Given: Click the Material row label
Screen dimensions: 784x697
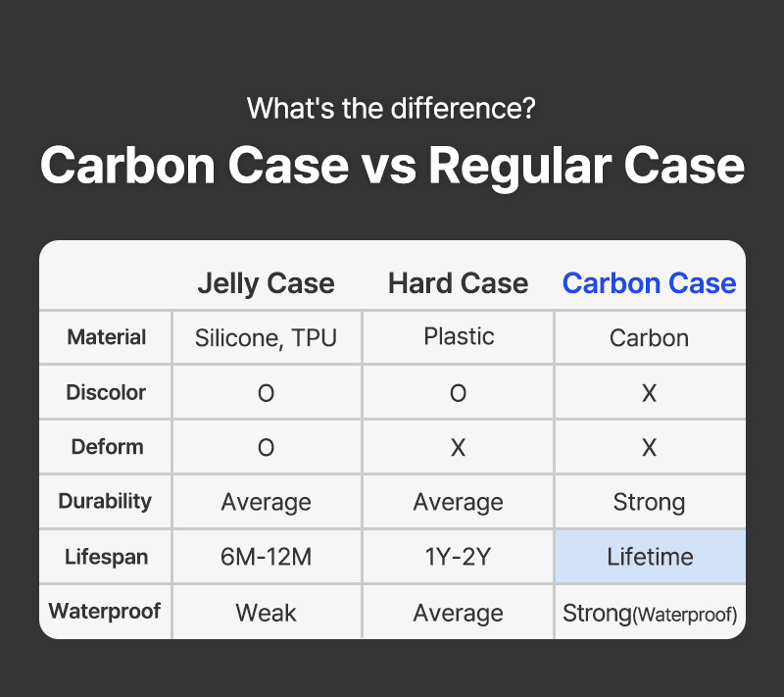Looking at the screenshot, I should tap(106, 338).
